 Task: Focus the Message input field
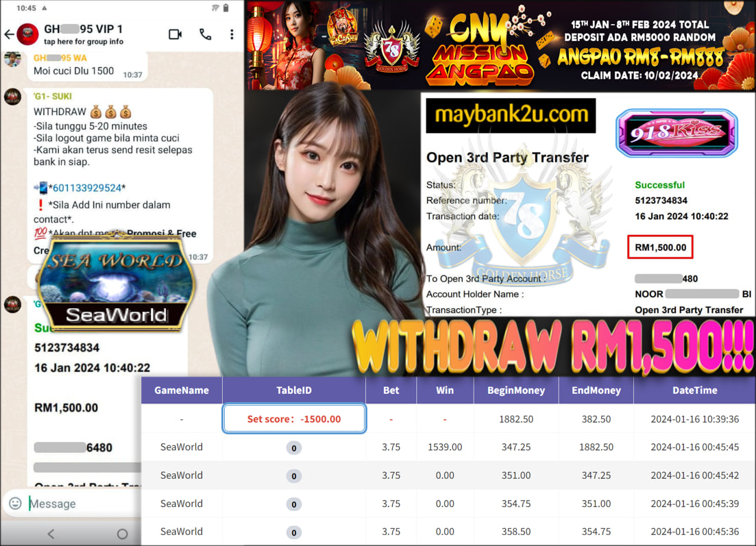click(82, 504)
